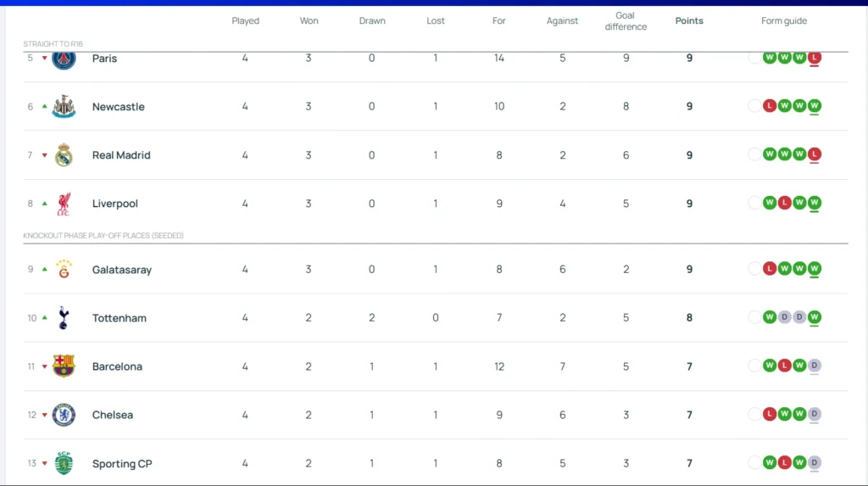Click Barcelona red down movement arrow
This screenshot has width=868, height=486.
coord(45,366)
